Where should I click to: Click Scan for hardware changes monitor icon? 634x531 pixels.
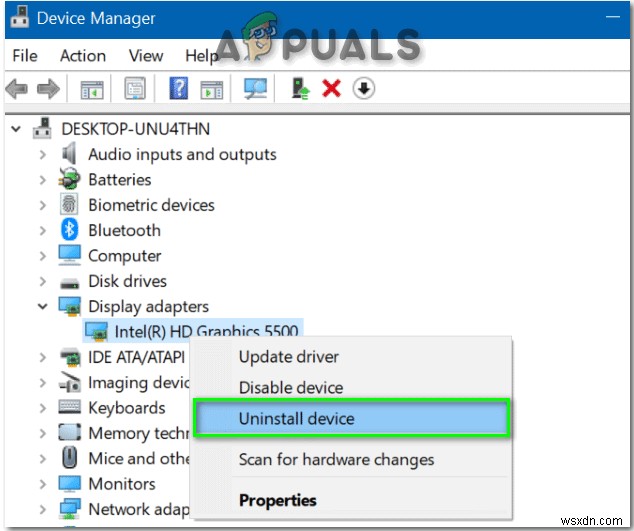tap(255, 88)
